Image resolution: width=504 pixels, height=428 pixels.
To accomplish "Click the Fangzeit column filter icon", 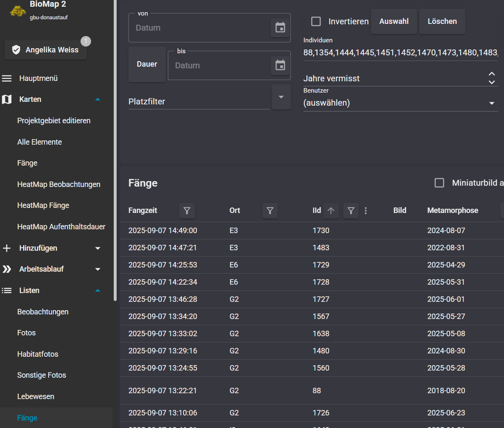I will (x=187, y=210).
